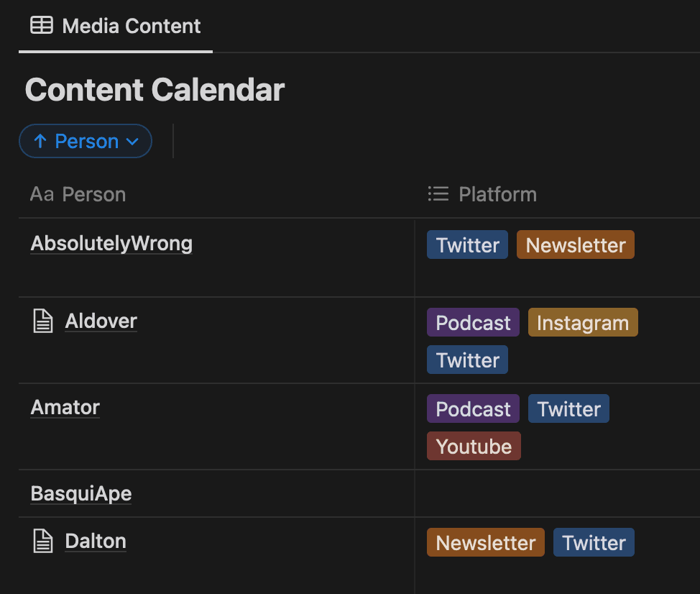The width and height of the screenshot is (700, 594).
Task: Click the Content Calendar title
Action: point(155,90)
